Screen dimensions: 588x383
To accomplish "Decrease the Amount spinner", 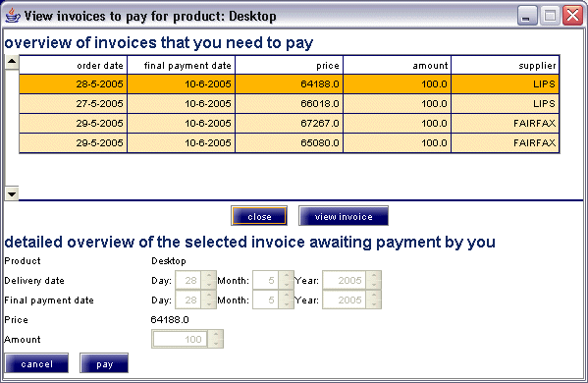I will (216, 344).
